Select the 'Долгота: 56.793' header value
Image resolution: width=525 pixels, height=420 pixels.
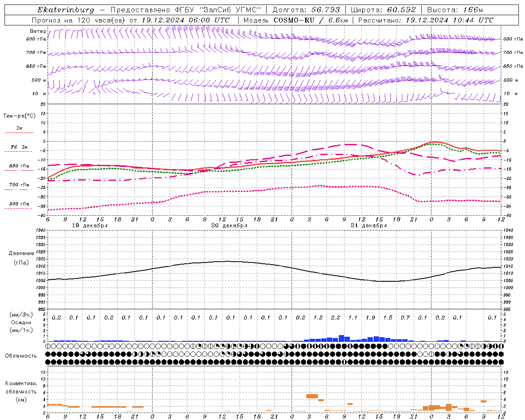(x=306, y=10)
